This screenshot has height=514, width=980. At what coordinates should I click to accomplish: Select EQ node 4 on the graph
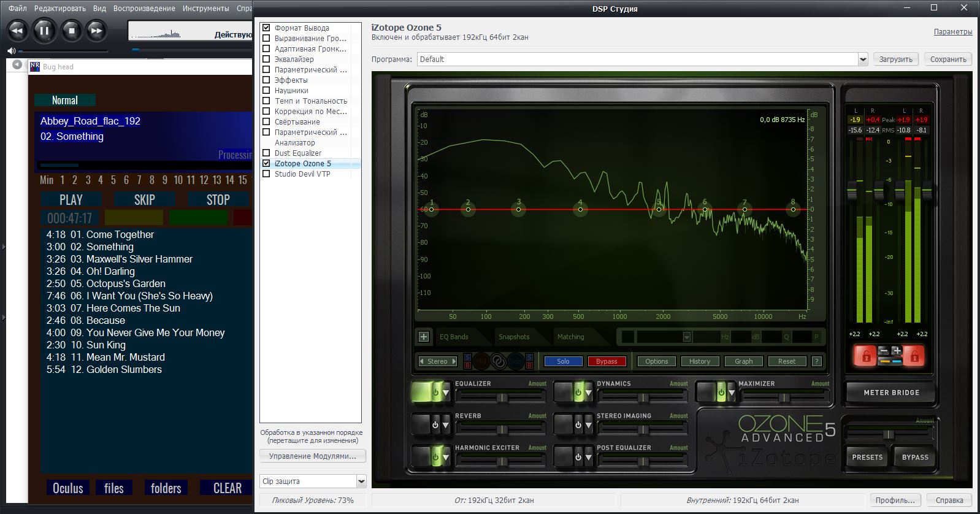580,209
